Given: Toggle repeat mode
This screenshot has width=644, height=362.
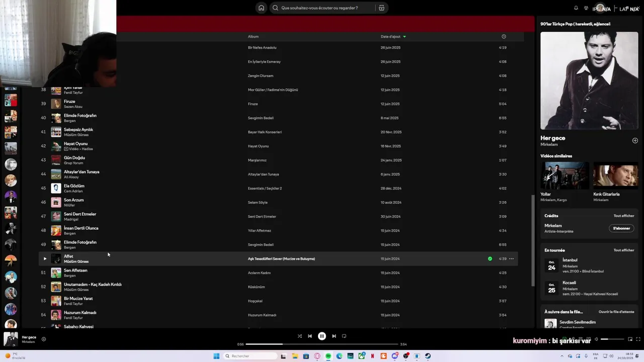Looking at the screenshot, I should (344, 336).
